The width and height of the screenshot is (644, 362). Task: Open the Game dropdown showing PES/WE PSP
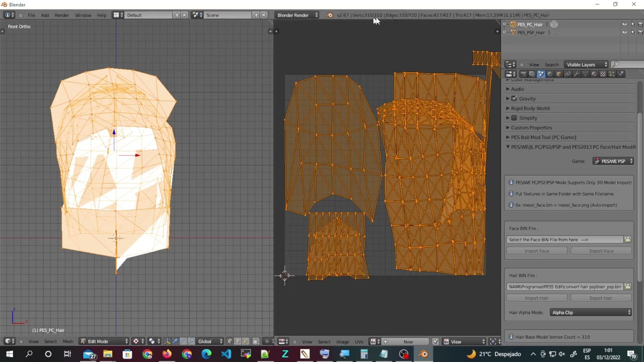(613, 161)
